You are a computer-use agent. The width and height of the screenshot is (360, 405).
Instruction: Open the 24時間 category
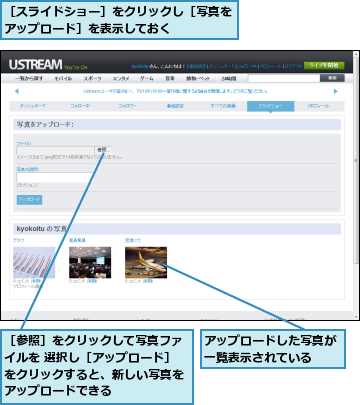[x=229, y=79]
